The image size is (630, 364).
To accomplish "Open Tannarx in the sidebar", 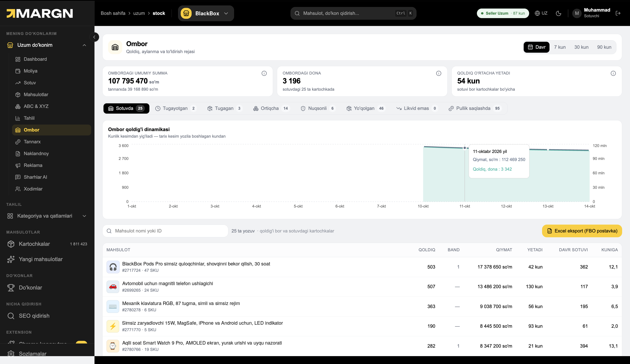I will (x=51, y=142).
